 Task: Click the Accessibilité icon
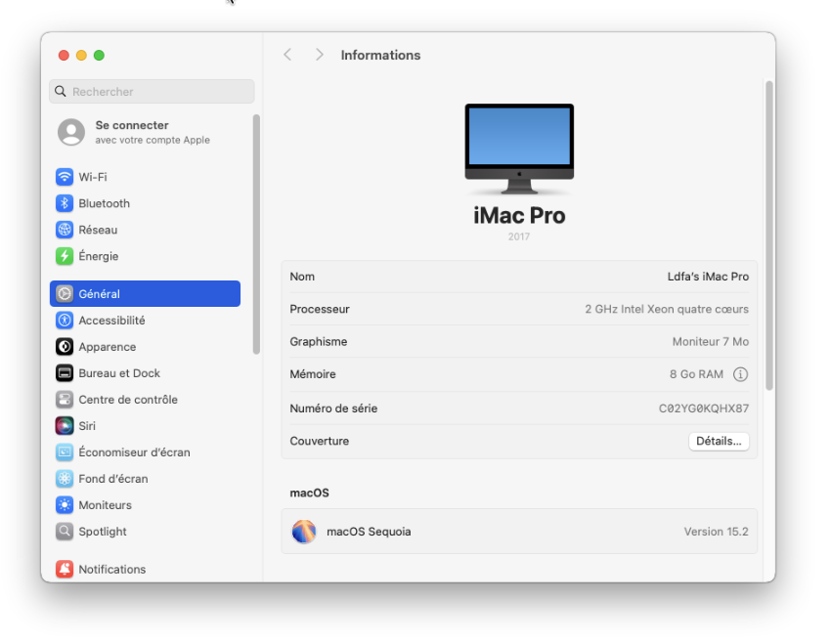[x=65, y=321]
